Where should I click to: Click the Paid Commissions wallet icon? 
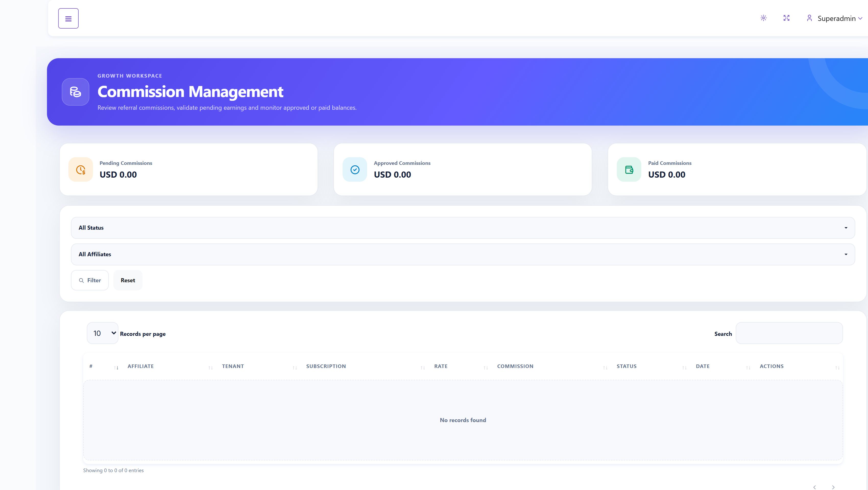(x=629, y=169)
